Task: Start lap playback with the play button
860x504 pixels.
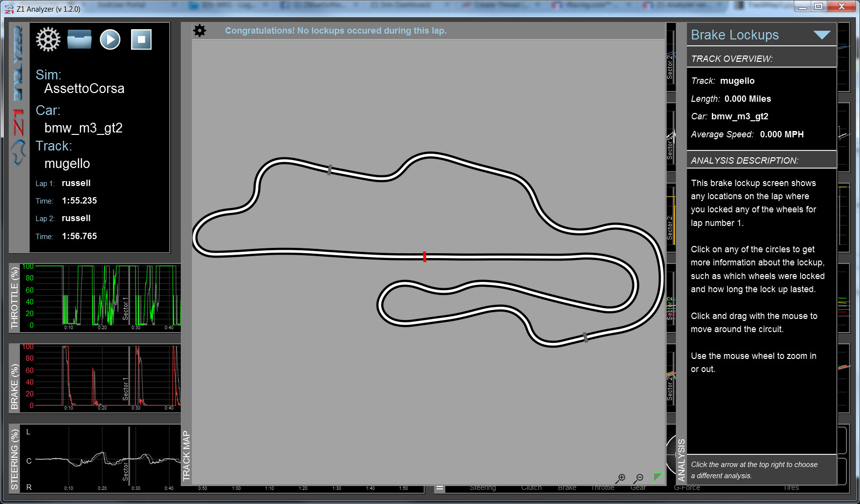Action: coord(110,39)
